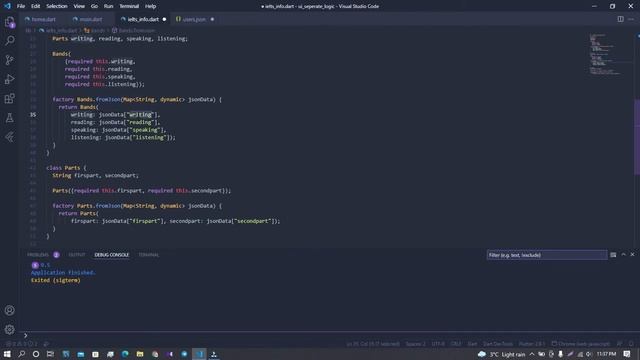Open Task View on taskbar
The width and height of the screenshot is (640, 360).
pyautogui.click(x=50, y=354)
